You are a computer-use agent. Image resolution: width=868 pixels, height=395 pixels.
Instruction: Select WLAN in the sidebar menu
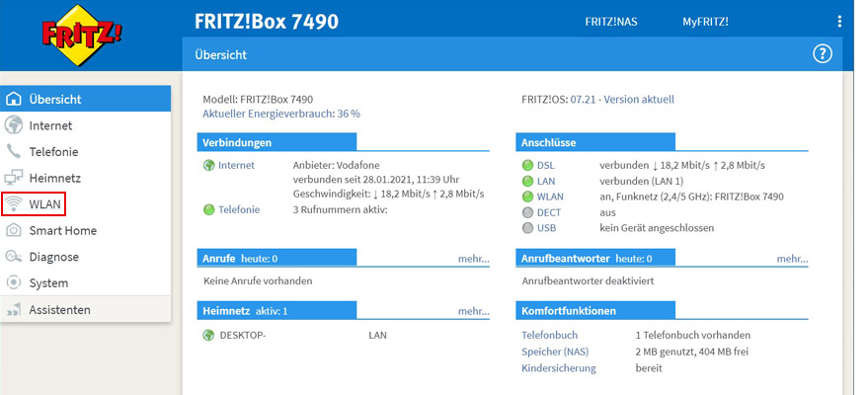pyautogui.click(x=44, y=204)
